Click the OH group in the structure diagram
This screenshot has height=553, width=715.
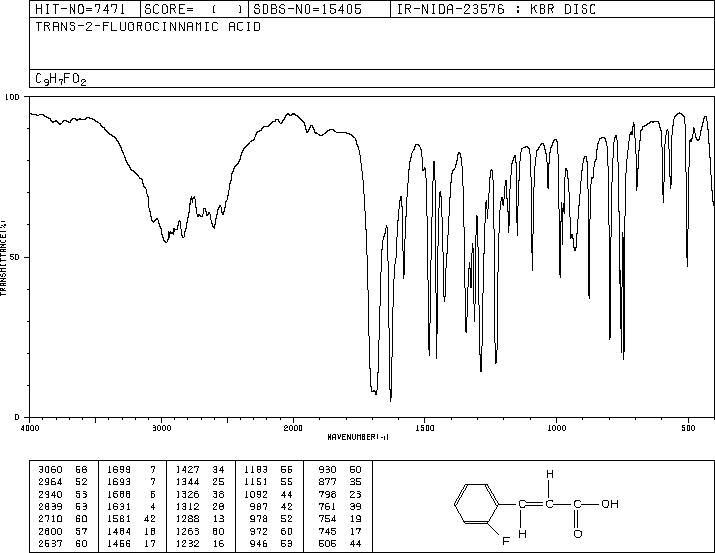pyautogui.click(x=610, y=504)
